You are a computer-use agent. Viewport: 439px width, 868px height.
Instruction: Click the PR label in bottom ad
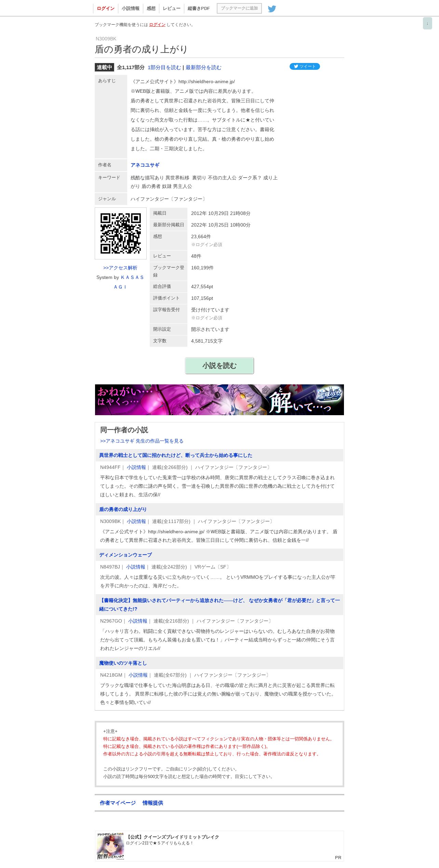tap(338, 857)
